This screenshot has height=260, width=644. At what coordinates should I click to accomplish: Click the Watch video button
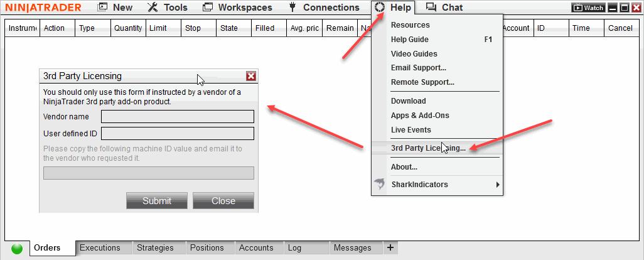[x=588, y=8]
